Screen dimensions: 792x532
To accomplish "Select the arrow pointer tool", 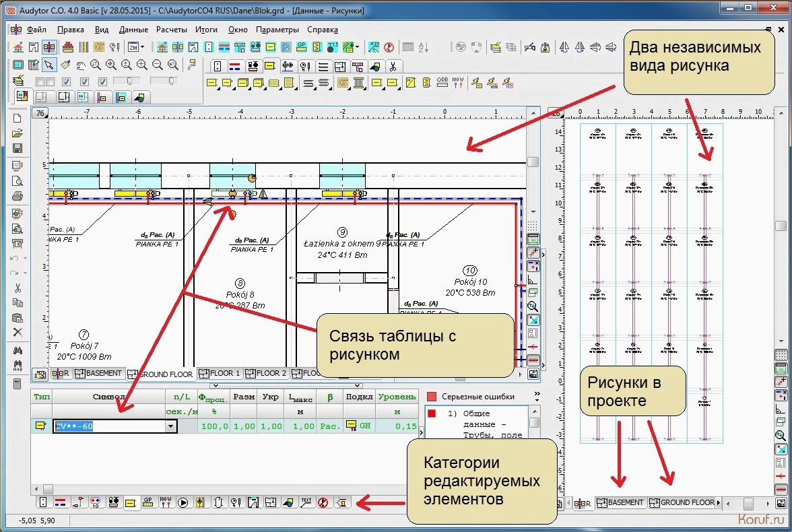I will (49, 65).
